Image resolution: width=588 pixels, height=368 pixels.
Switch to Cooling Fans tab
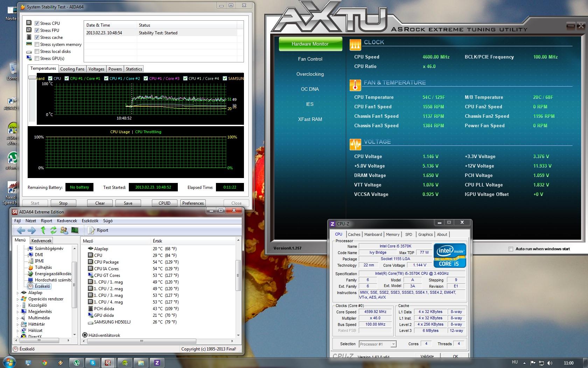click(x=72, y=69)
